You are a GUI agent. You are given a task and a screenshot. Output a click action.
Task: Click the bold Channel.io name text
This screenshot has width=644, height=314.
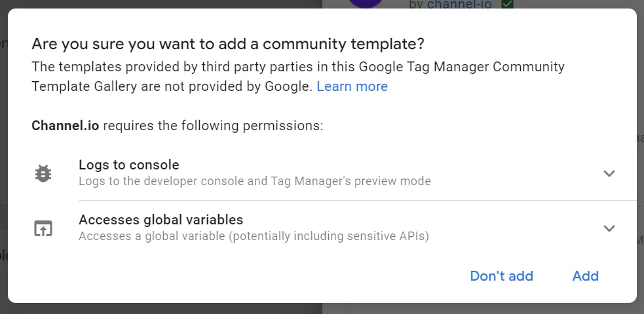[x=66, y=126]
